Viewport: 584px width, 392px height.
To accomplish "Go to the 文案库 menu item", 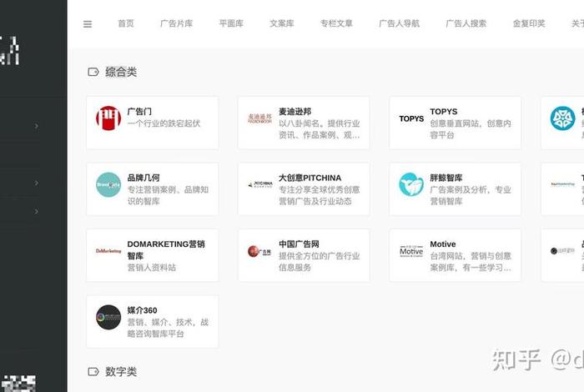I will coord(282,24).
